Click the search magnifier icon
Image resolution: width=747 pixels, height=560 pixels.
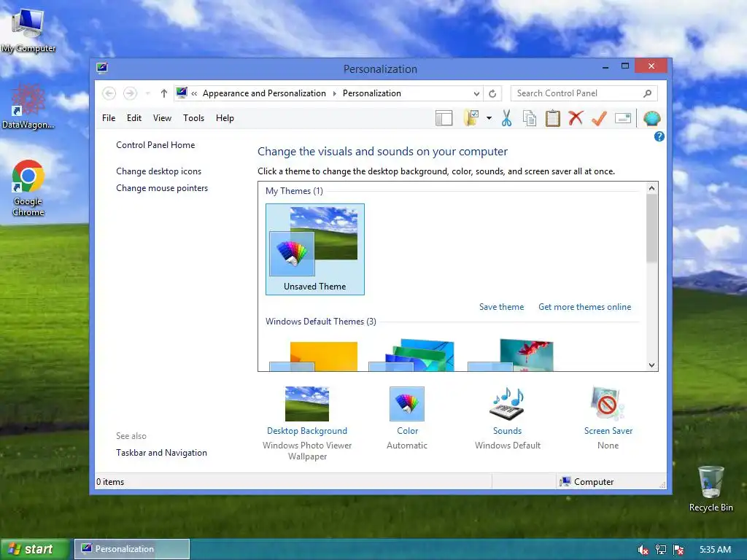point(647,93)
